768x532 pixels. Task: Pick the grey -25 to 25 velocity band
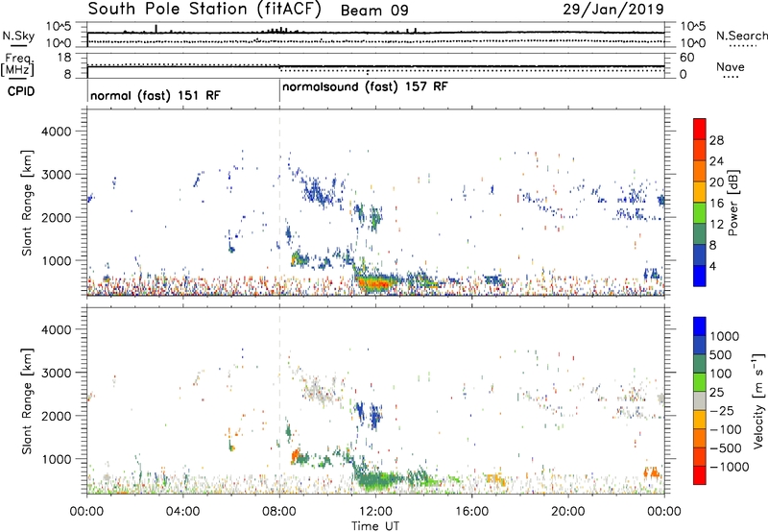pyautogui.click(x=700, y=401)
